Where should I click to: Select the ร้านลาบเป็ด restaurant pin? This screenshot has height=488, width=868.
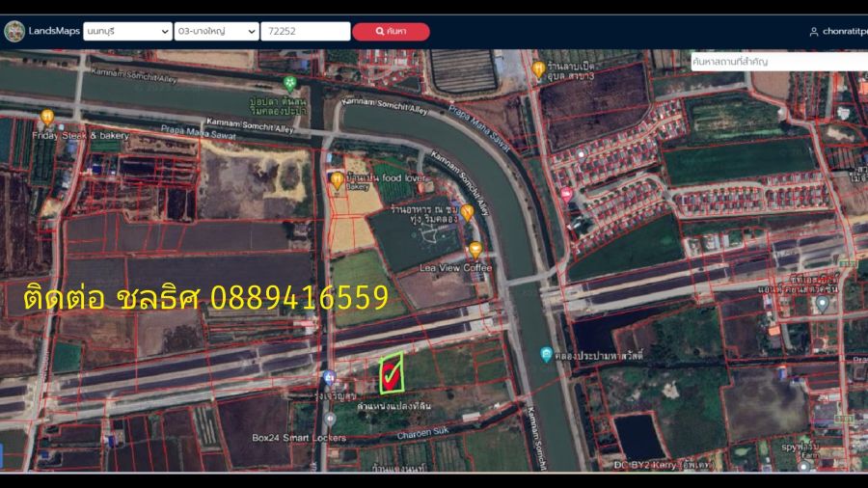pos(538,68)
